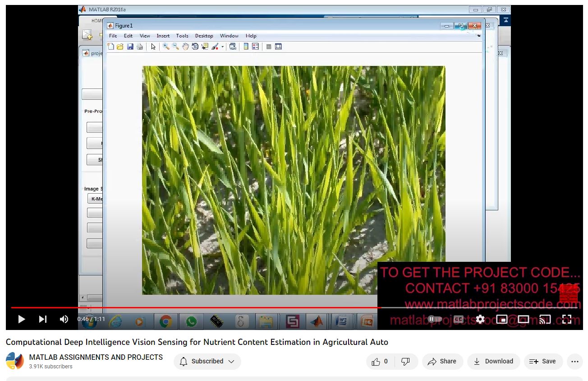
Task: Save the video to a playlist
Action: [x=543, y=361]
